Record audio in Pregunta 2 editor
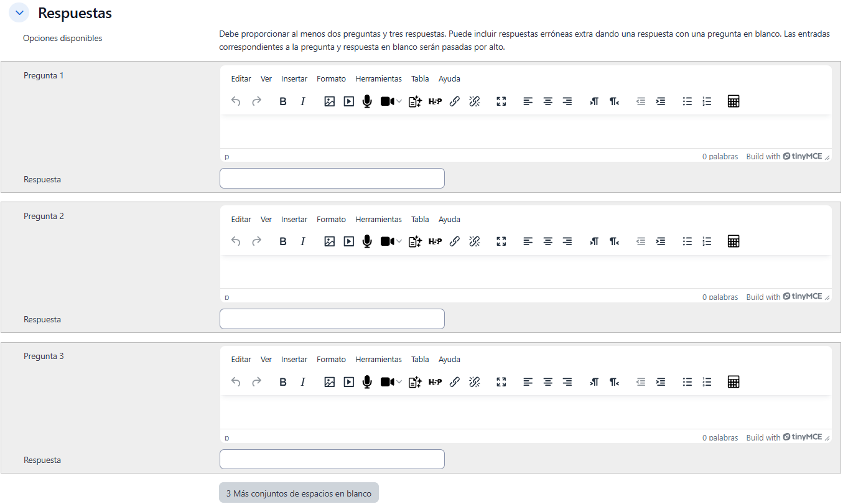The height and width of the screenshot is (504, 843). coord(367,241)
